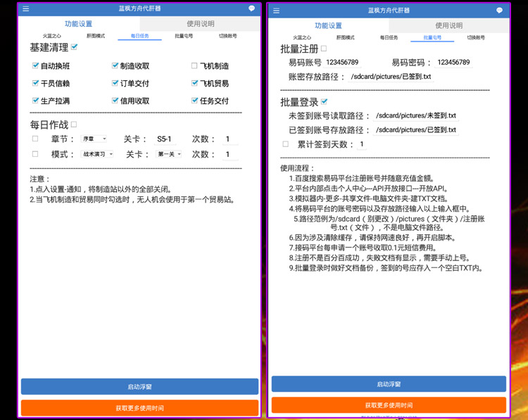Screen dimensions: 528x420
Task: Click 次数 field in 模式 row
Action: [x=230, y=154]
